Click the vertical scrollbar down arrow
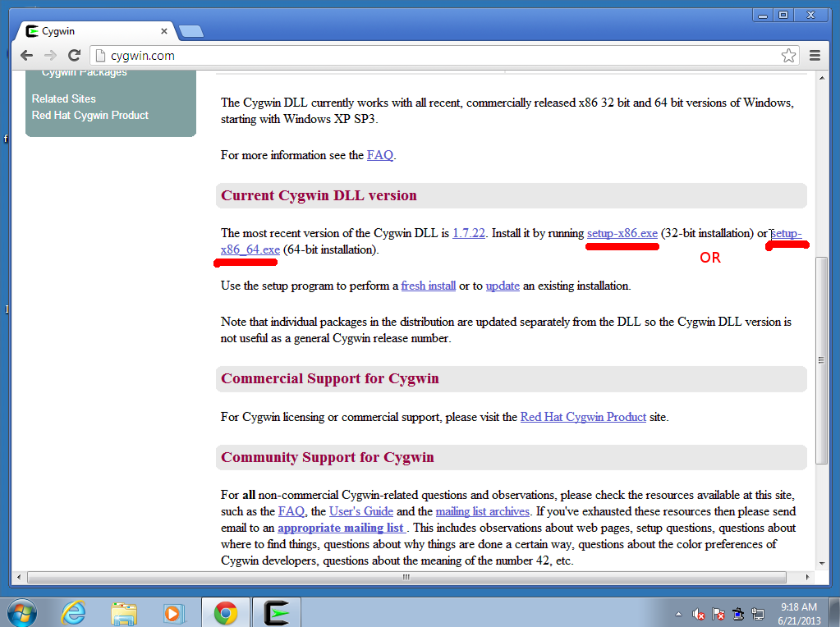Viewport: 840px width, 627px height. click(x=822, y=563)
